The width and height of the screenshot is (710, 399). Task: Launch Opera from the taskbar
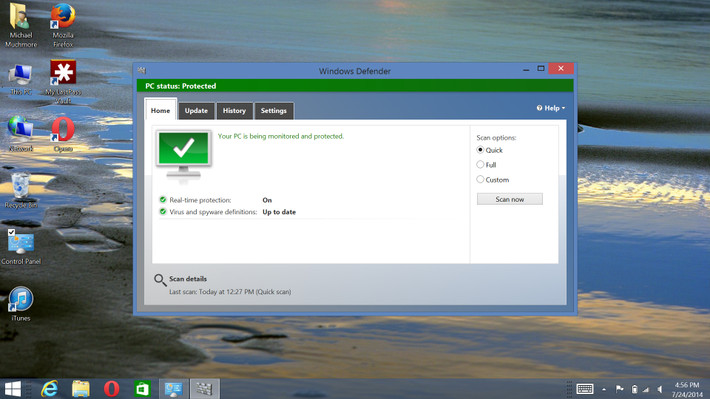[x=111, y=389]
